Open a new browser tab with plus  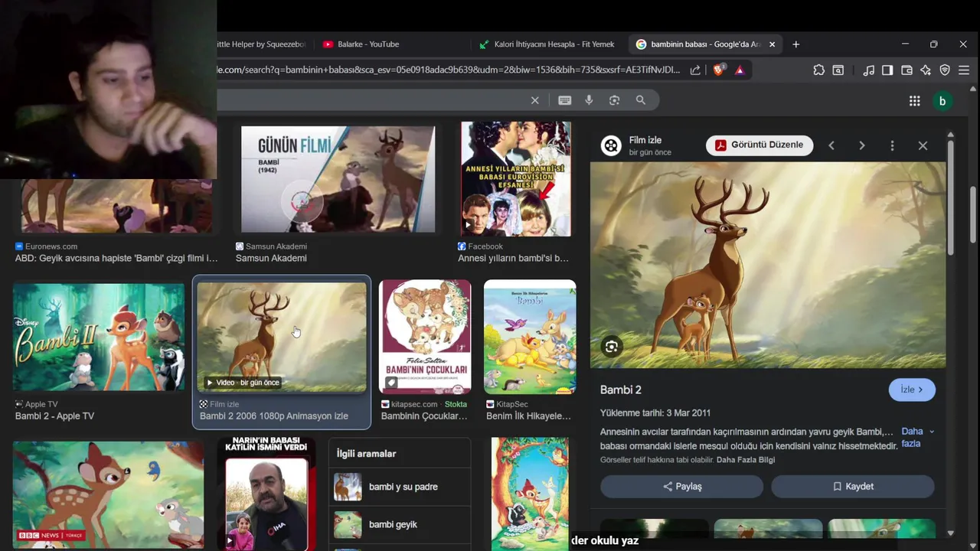point(795,44)
